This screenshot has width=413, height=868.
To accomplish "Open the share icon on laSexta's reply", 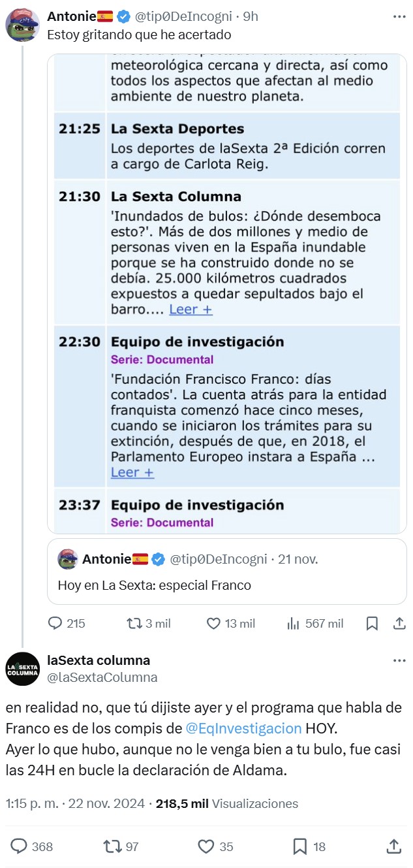I will coord(395,846).
